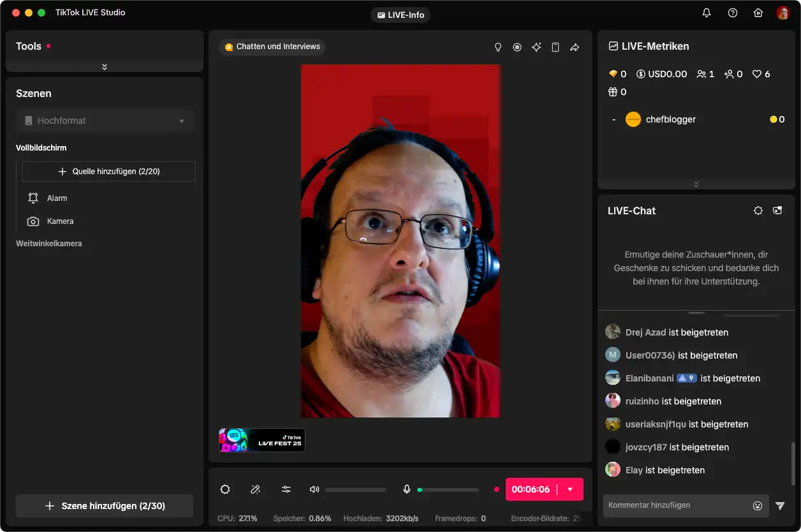
Task: Click the Kommentar hinzufügen input field
Action: [x=676, y=505]
